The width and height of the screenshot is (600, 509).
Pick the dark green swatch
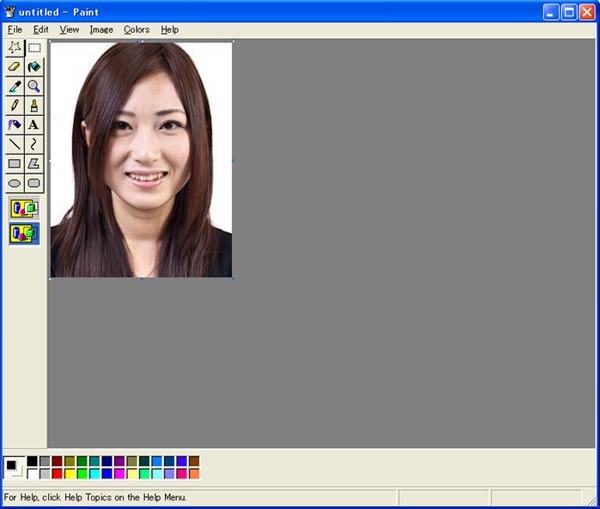tap(82, 461)
